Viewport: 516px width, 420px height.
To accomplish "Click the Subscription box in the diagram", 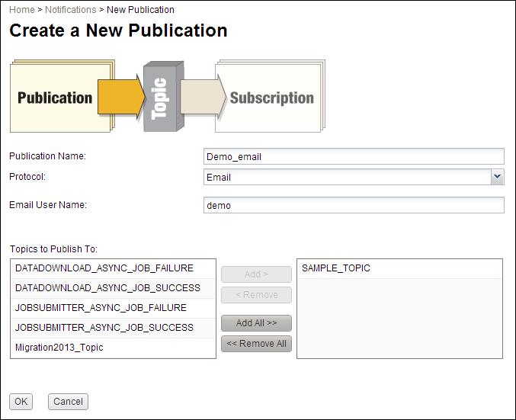I will pyautogui.click(x=271, y=98).
